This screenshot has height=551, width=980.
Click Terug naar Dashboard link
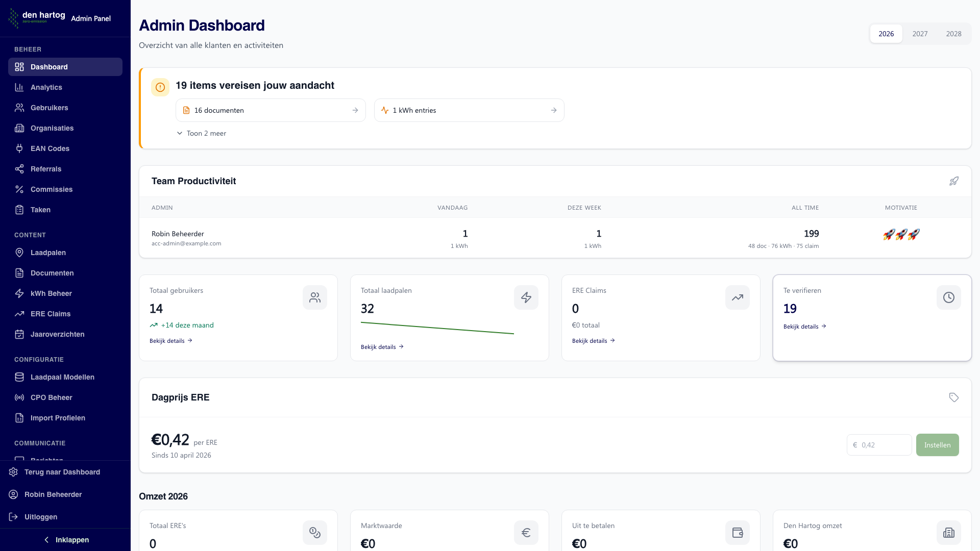65,472
